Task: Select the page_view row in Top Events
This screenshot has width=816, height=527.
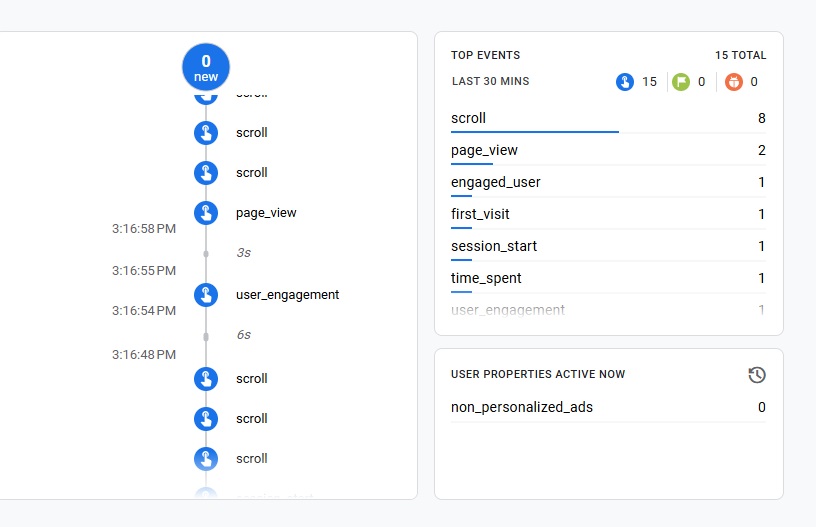Action: click(x=608, y=151)
